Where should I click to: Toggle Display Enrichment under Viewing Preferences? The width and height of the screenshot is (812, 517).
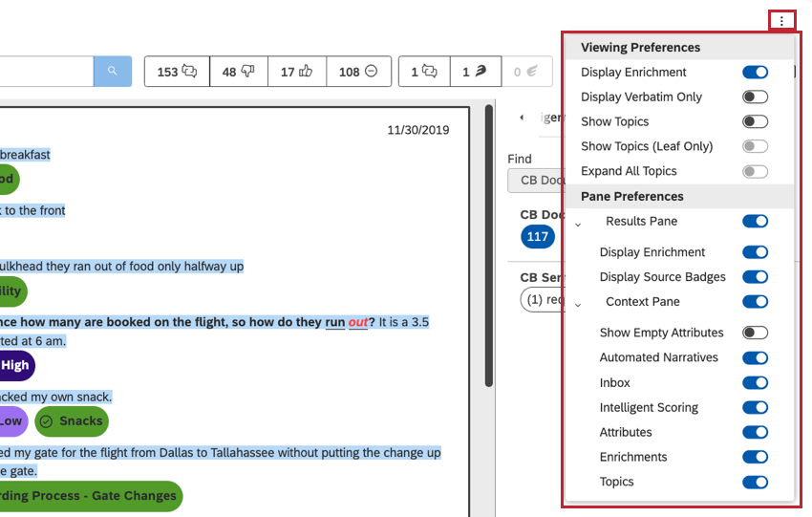click(x=755, y=72)
